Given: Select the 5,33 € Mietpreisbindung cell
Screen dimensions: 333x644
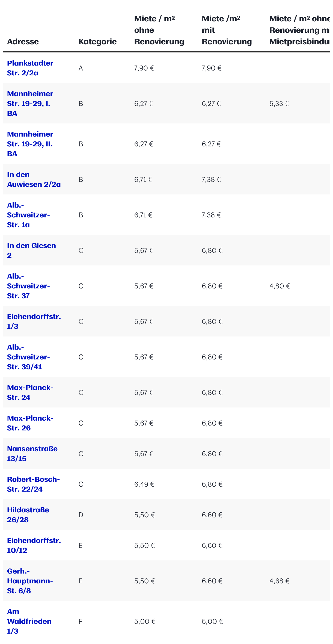Looking at the screenshot, I should click(x=279, y=104).
